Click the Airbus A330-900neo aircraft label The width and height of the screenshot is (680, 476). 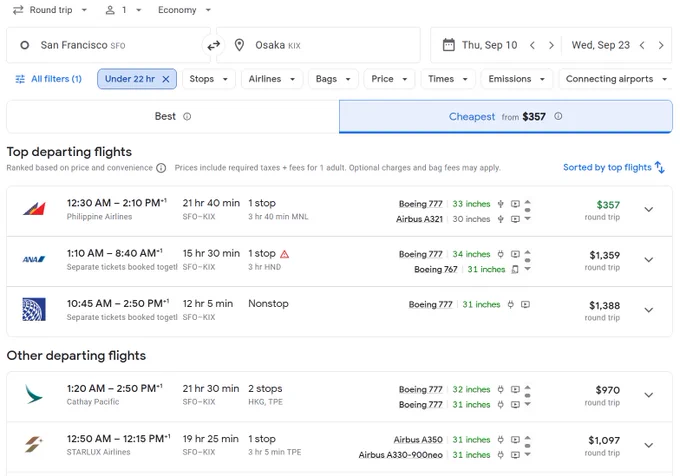pyautogui.click(x=400, y=455)
